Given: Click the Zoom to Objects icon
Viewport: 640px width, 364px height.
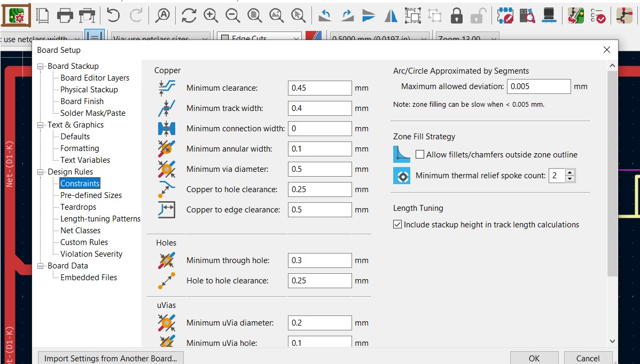Looking at the screenshot, I should [x=277, y=15].
